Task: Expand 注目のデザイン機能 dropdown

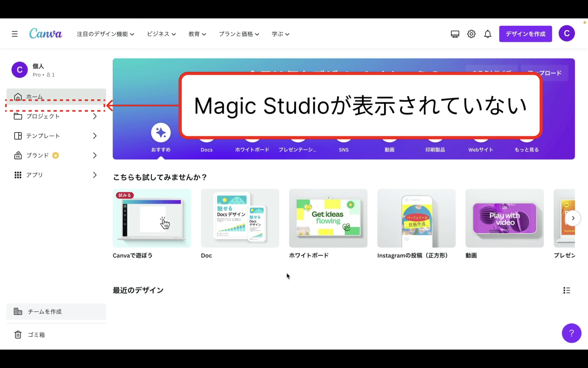Action: coord(105,34)
